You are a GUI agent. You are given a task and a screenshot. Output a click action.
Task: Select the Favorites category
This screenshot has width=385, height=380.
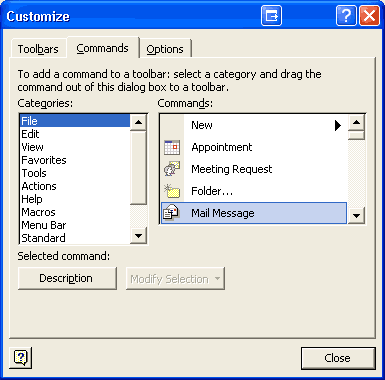coord(75,160)
